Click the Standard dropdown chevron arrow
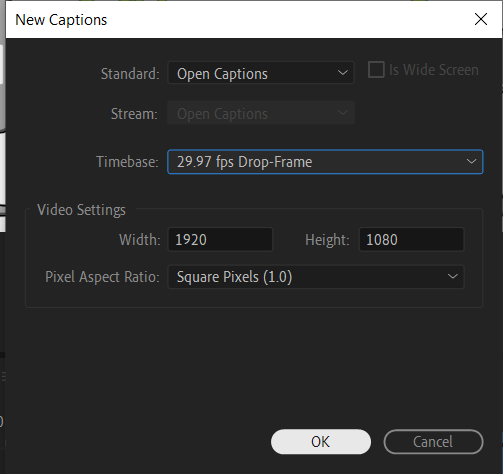 (x=343, y=73)
